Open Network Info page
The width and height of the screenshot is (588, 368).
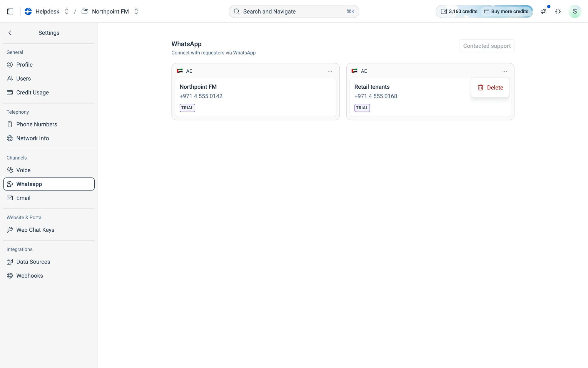coord(49,138)
